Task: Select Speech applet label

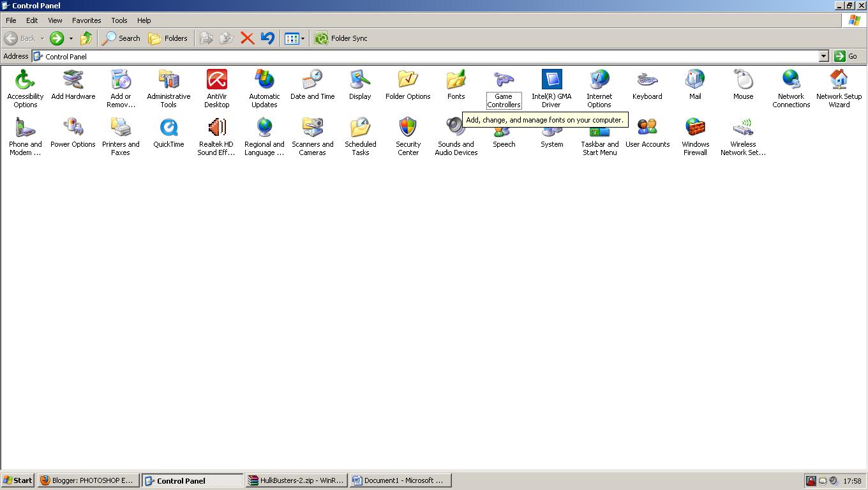Action: click(x=504, y=144)
